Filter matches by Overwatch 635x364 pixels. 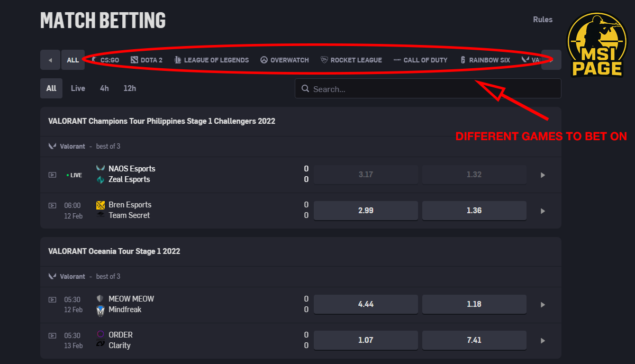(285, 60)
